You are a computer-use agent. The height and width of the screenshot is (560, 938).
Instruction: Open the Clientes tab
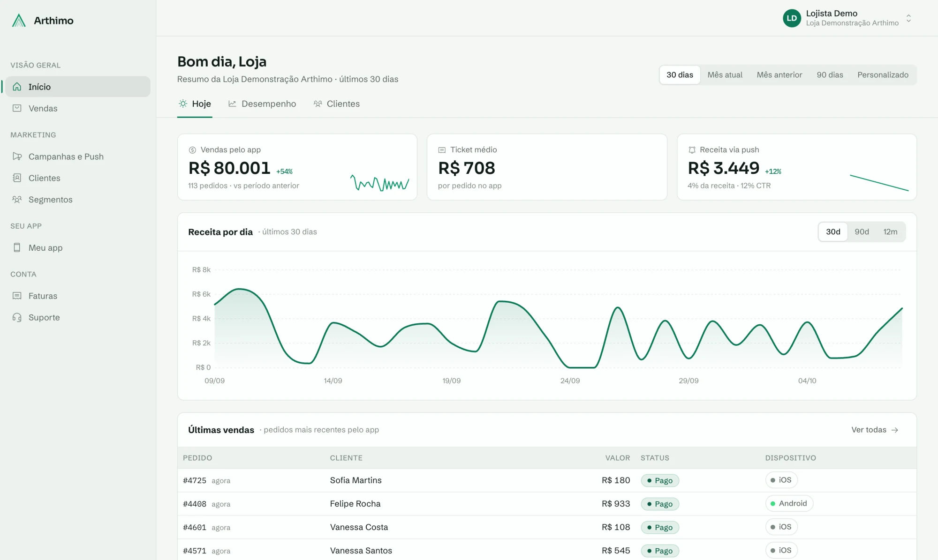[x=337, y=104]
